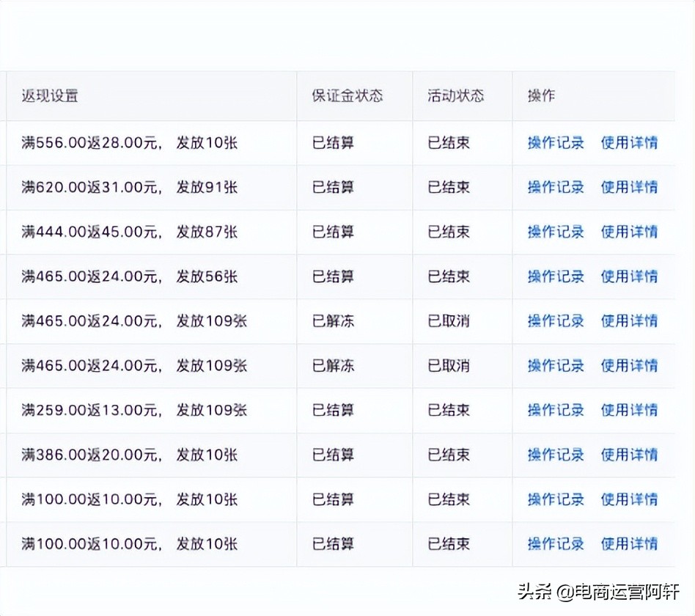Screen dimensions: 695x616
Task: Open 操作记录 of the first 满100.00返10.00元 row
Action: tap(555, 499)
